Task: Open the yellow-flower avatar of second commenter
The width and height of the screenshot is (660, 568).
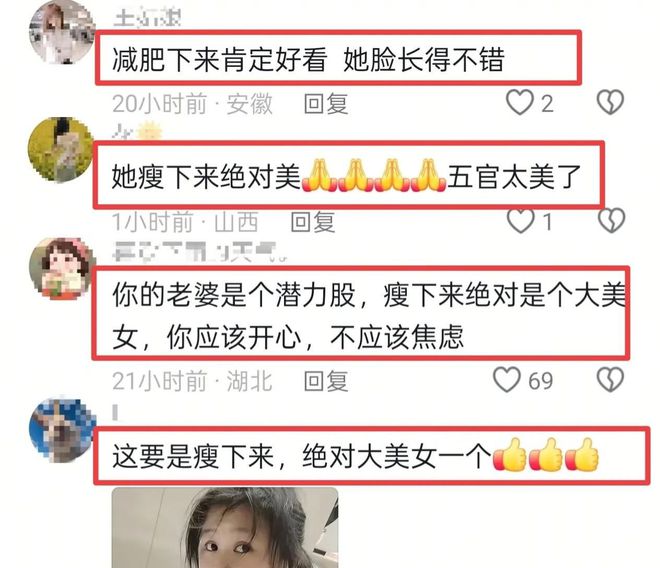Action: (62, 150)
